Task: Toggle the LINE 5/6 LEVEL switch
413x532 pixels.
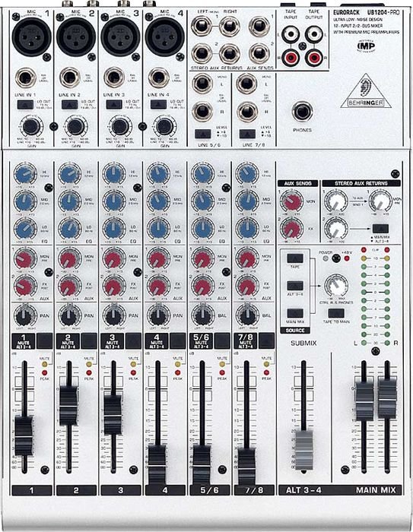Action: pos(203,134)
